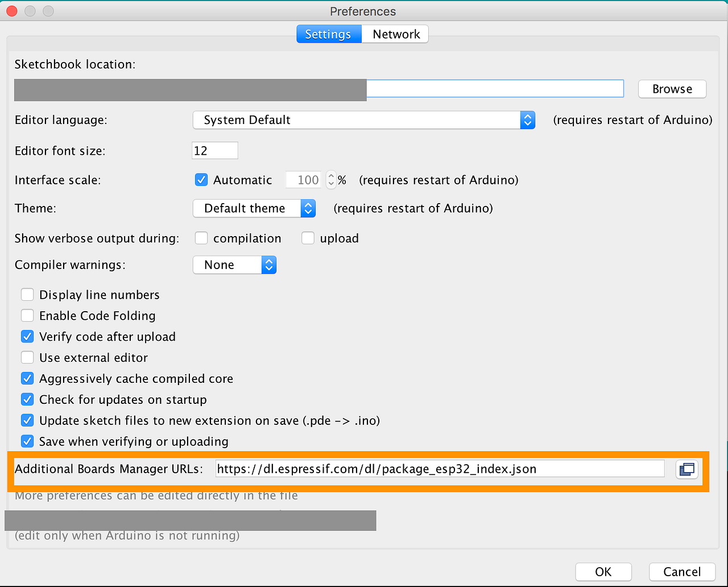Open the Boards Manager URLs list editor icon
This screenshot has height=587, width=728.
(686, 469)
